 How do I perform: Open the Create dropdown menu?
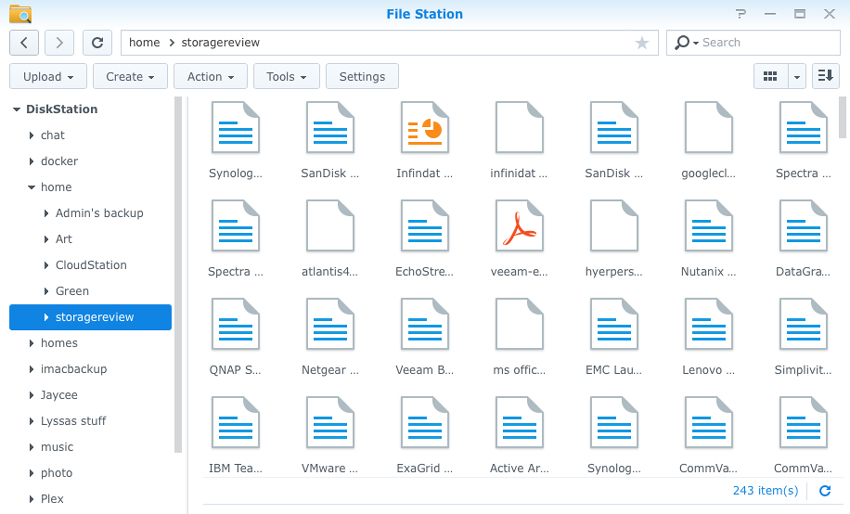point(130,76)
